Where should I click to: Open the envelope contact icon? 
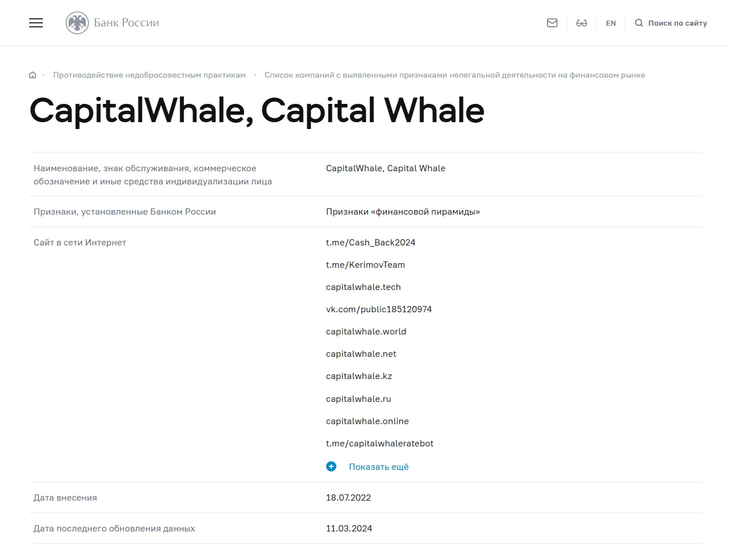click(x=552, y=23)
